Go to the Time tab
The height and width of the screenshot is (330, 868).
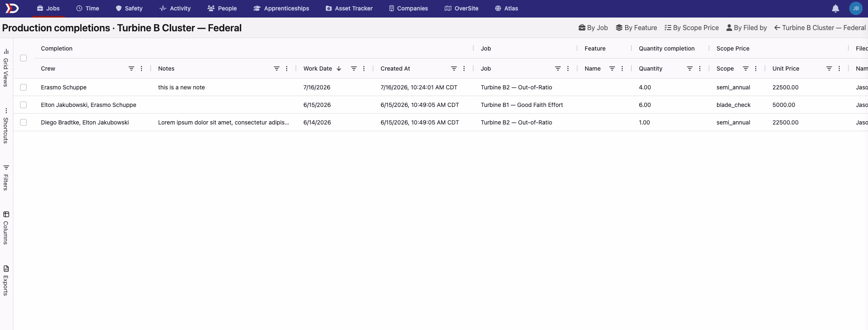88,8
